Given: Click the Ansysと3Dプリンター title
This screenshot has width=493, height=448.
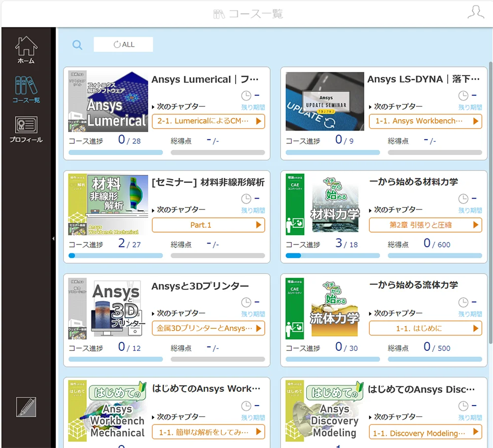Looking at the screenshot, I should 200,286.
